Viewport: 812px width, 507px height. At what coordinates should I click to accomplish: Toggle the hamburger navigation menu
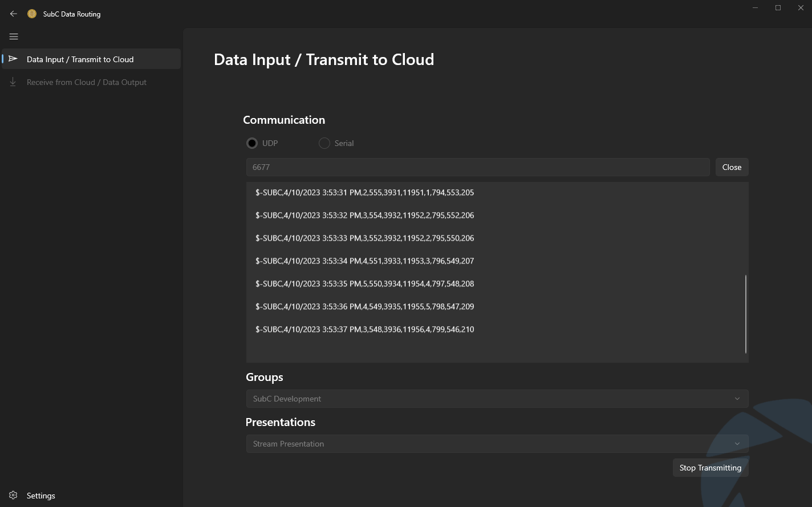14,36
